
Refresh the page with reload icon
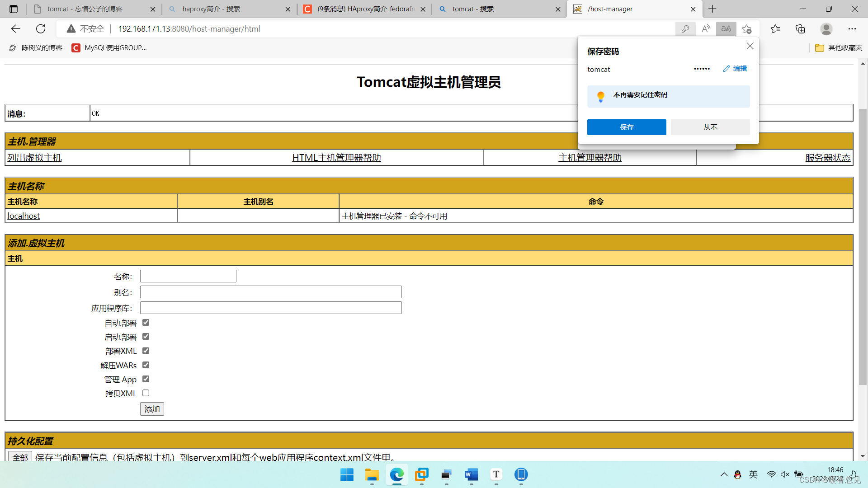pyautogui.click(x=41, y=29)
